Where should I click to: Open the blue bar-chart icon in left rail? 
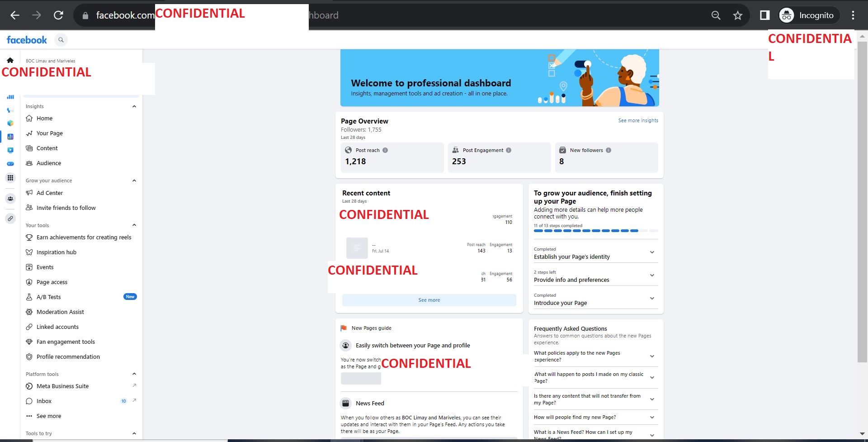[10, 97]
